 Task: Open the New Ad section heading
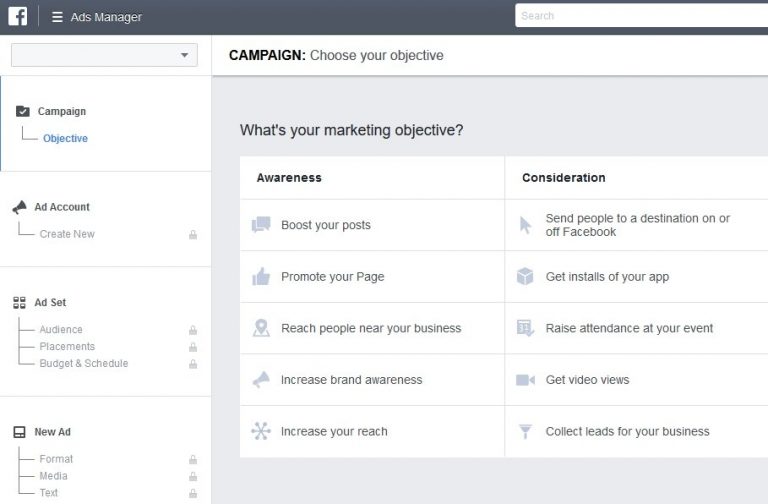52,432
